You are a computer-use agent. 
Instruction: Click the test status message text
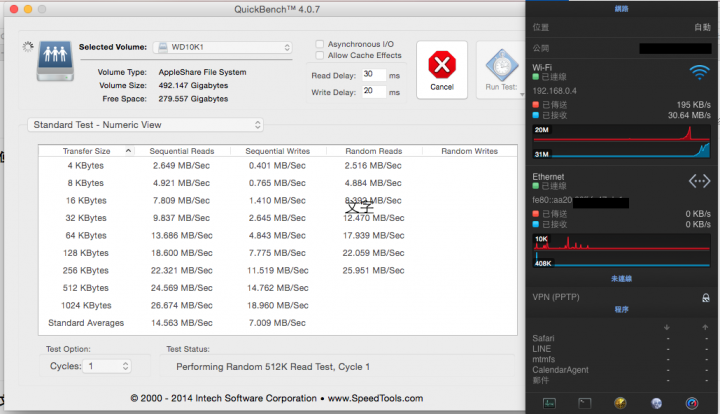pos(273,367)
